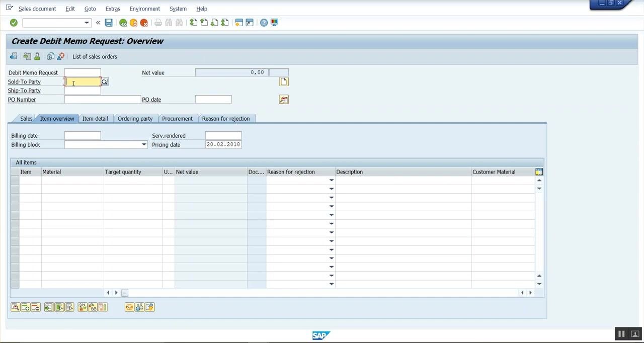Click the Material column header
The image size is (644, 343).
click(73, 172)
